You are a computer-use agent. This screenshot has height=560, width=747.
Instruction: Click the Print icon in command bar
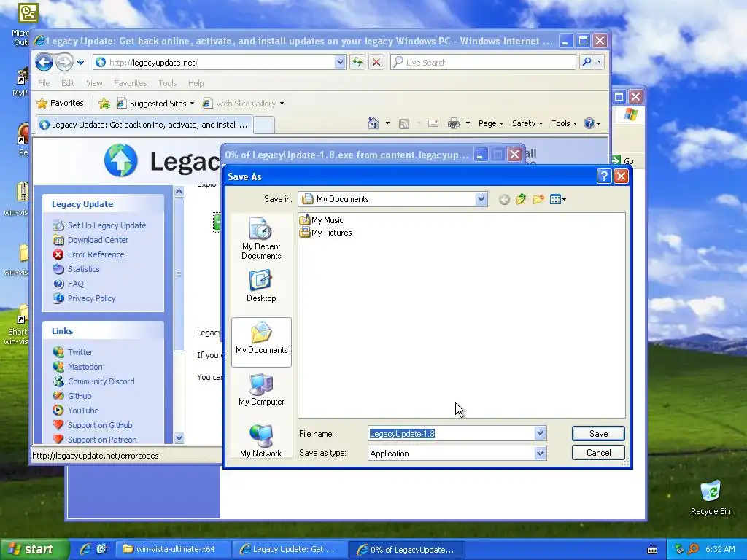tap(454, 123)
